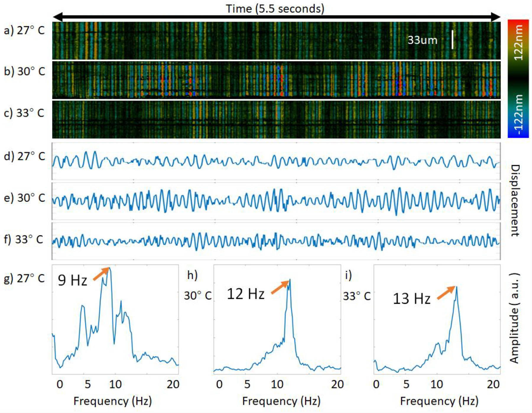Click the 30° C displacement waveform plot
532x413 pixels.
276,201
